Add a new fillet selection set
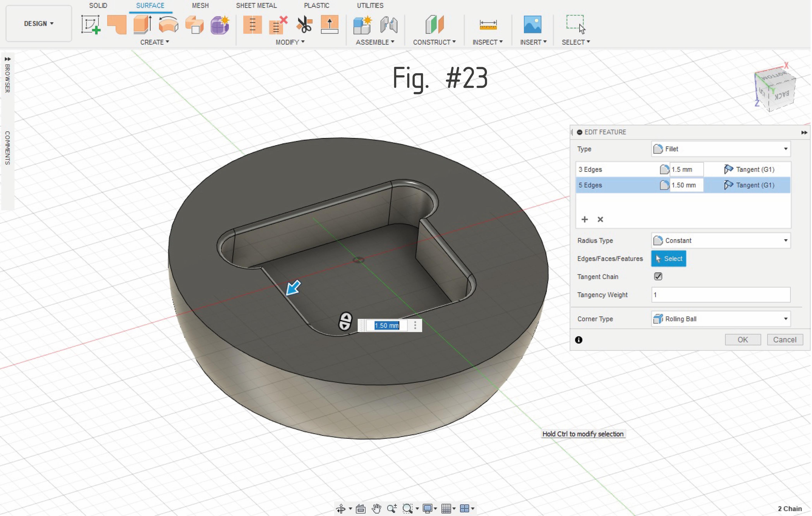The image size is (812, 516). (585, 219)
